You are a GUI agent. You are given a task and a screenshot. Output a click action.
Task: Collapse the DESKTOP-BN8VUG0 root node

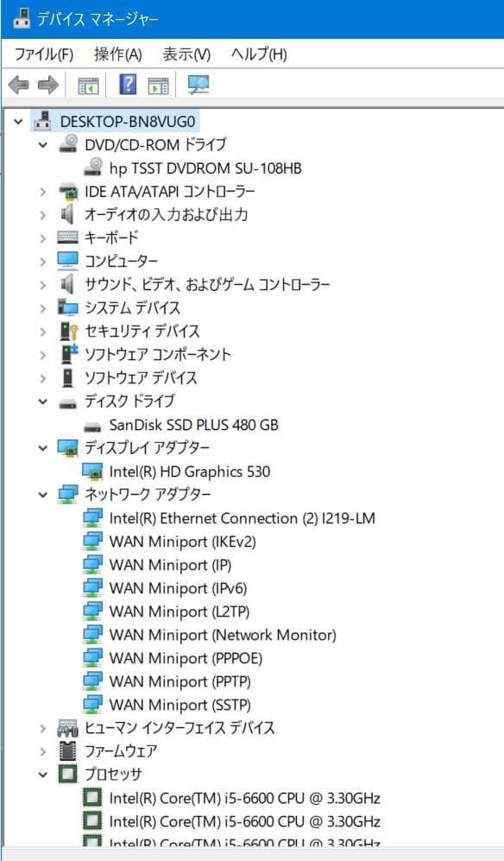[x=19, y=121]
